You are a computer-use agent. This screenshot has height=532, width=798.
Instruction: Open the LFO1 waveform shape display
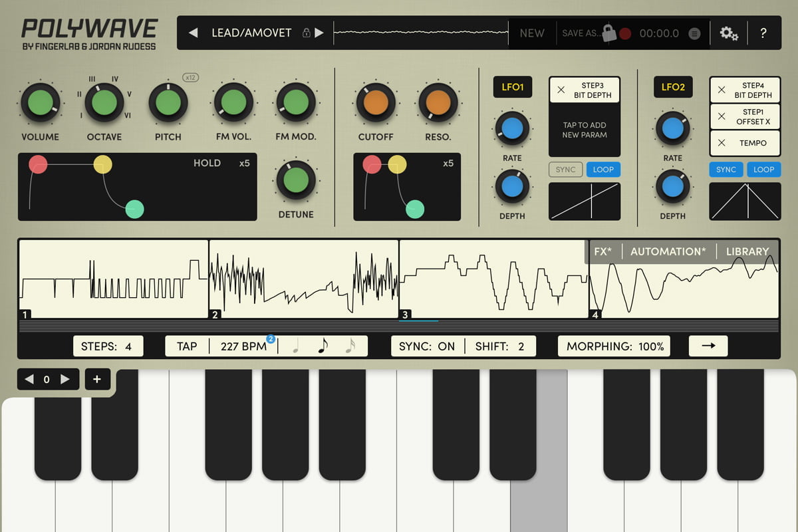(585, 201)
